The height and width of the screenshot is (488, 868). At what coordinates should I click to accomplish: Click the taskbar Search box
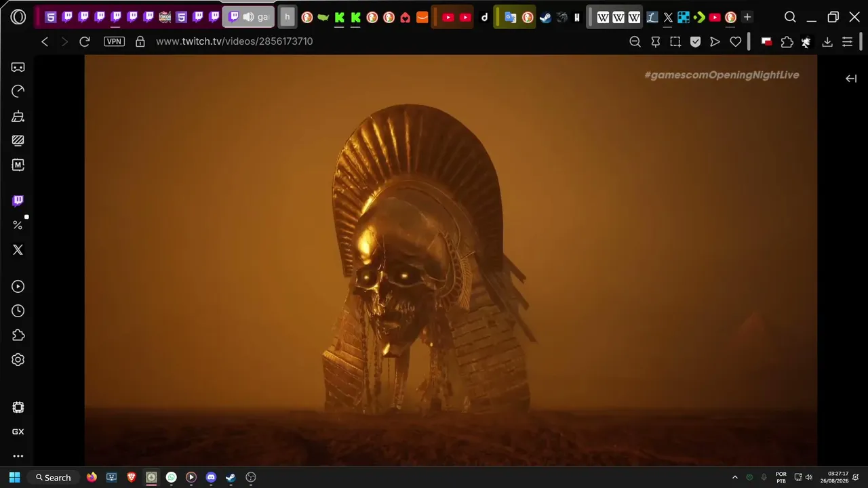(x=54, y=477)
